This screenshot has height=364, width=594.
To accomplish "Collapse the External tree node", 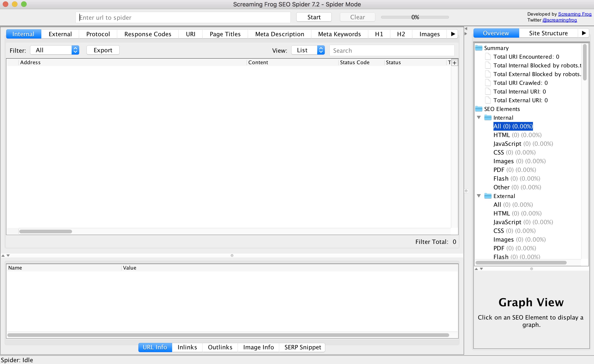I will pos(479,196).
